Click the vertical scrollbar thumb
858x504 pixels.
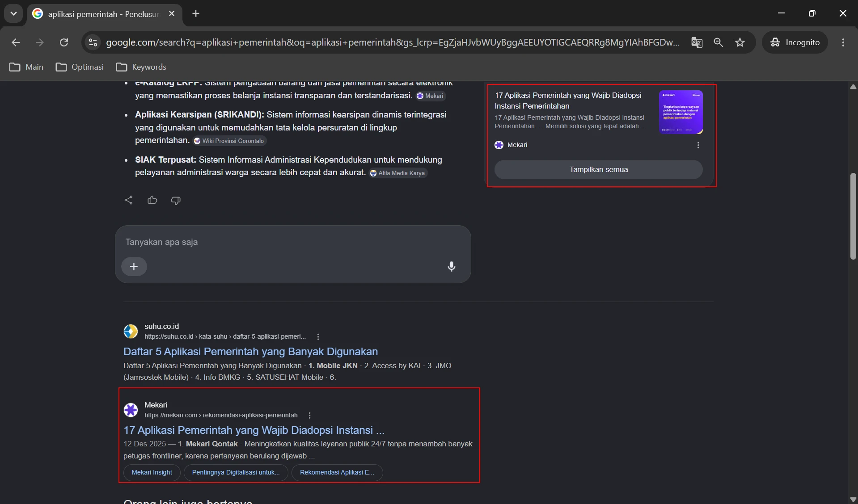click(x=853, y=216)
